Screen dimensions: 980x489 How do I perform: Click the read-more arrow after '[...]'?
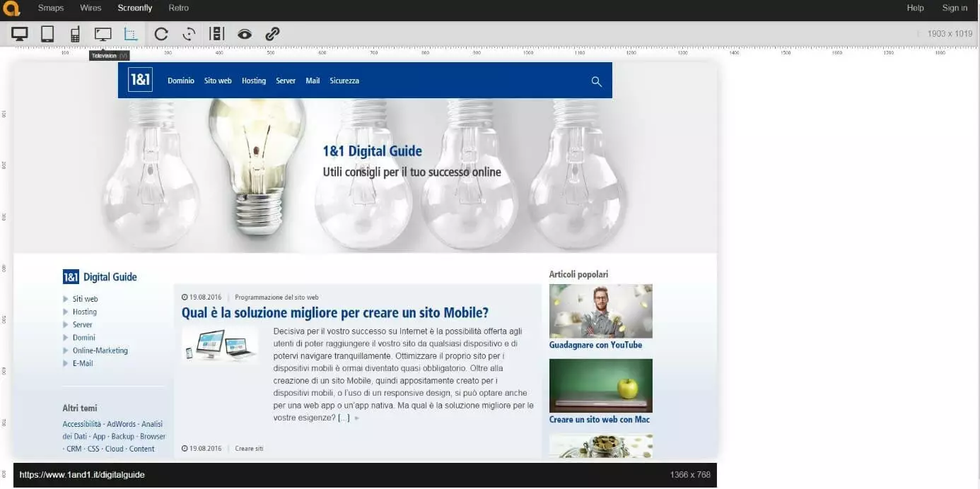click(x=357, y=418)
